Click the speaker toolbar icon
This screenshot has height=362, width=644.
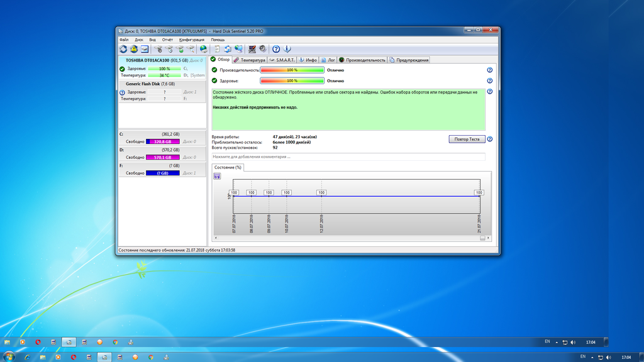pyautogui.click(x=262, y=49)
